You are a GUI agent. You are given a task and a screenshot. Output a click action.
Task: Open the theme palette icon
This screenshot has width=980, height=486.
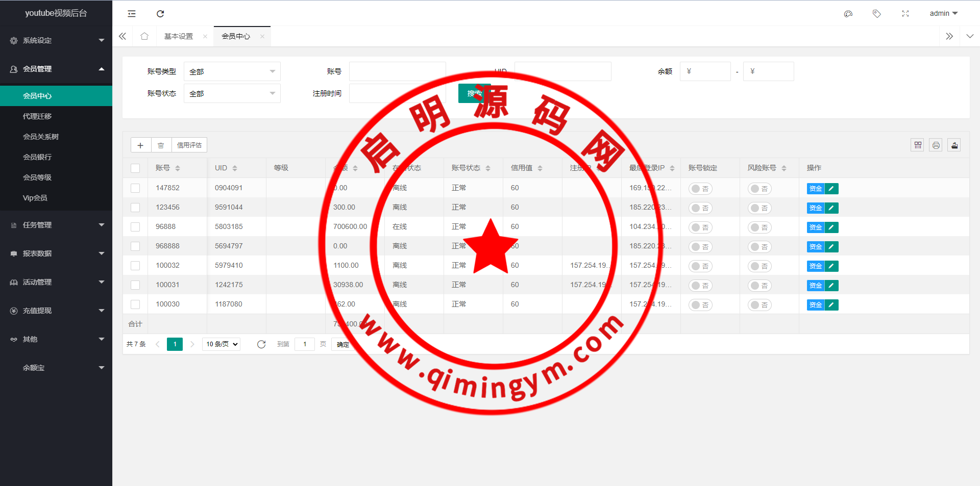pyautogui.click(x=848, y=14)
